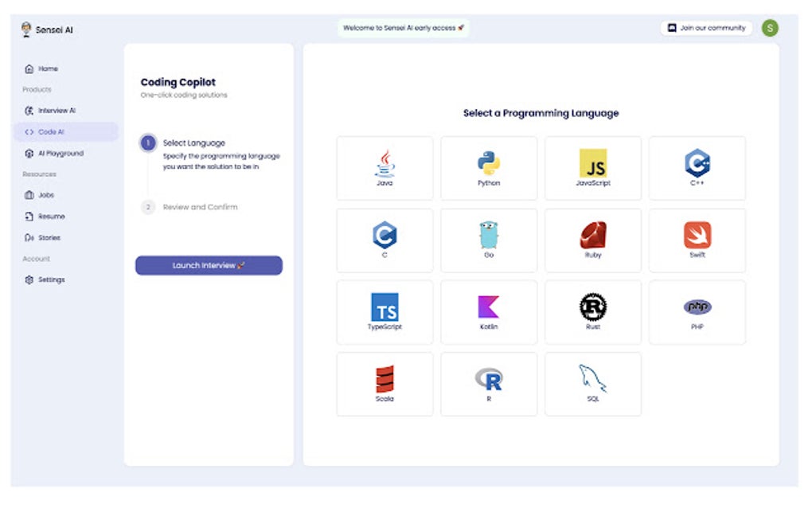Select the Go gopher icon

(x=488, y=239)
